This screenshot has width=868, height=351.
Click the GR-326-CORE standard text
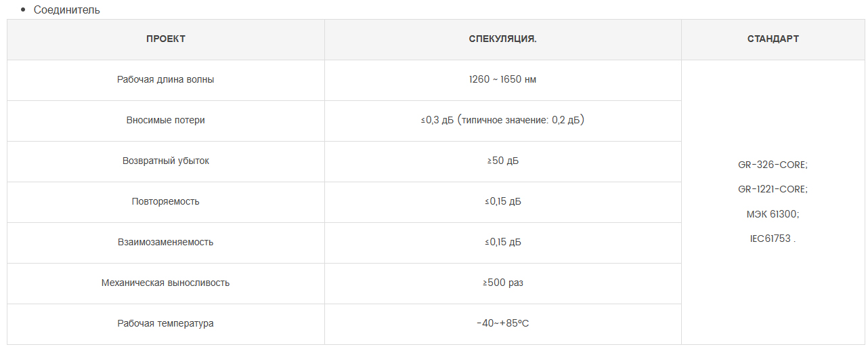(x=773, y=165)
